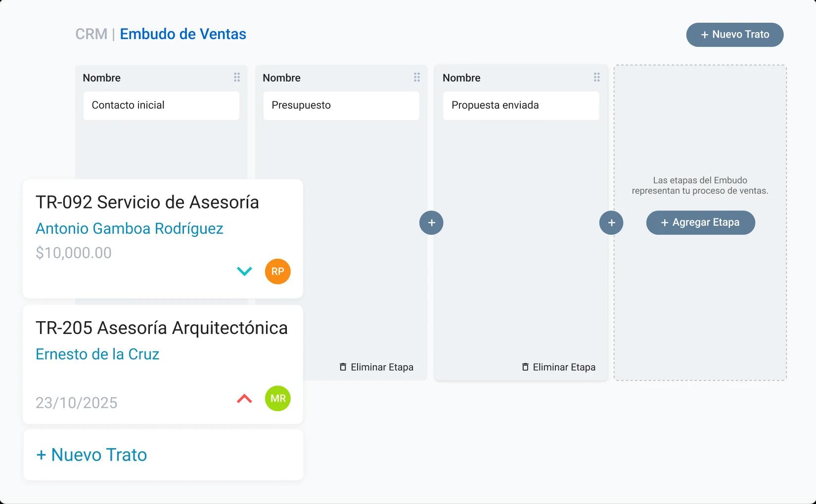
Task: Open the Embudo de Ventas section
Action: (183, 34)
